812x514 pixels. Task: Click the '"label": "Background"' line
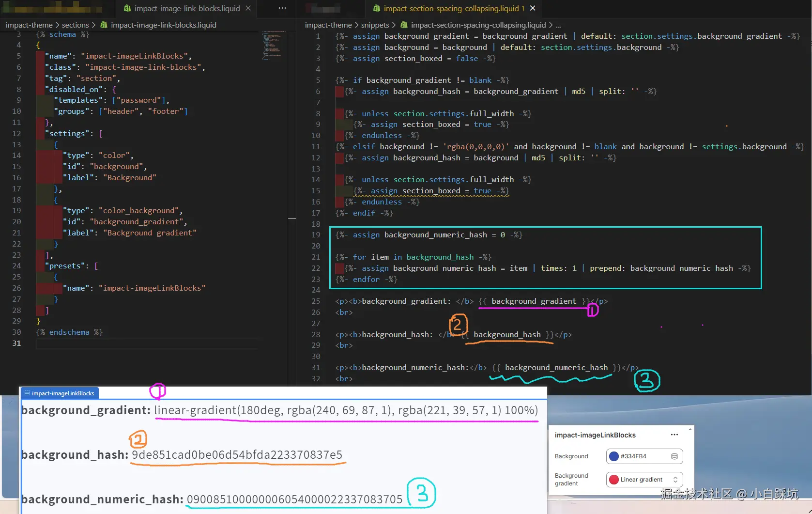point(109,178)
